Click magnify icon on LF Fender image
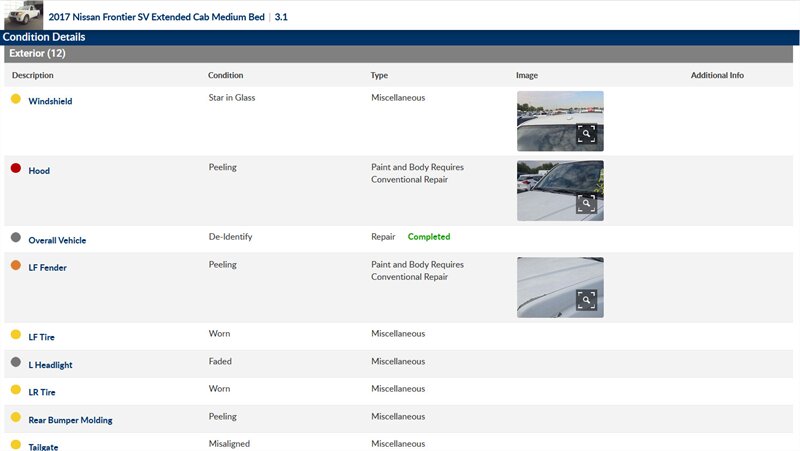 click(587, 301)
